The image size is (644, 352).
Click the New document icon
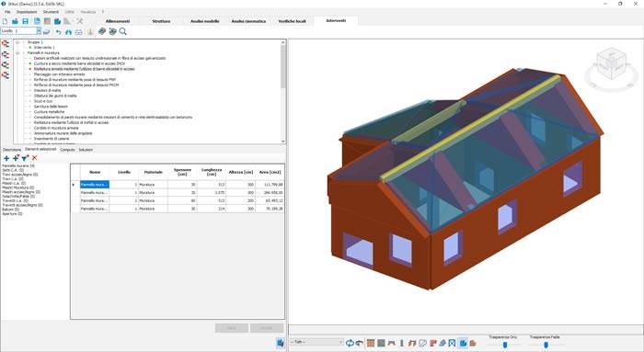tap(6, 21)
